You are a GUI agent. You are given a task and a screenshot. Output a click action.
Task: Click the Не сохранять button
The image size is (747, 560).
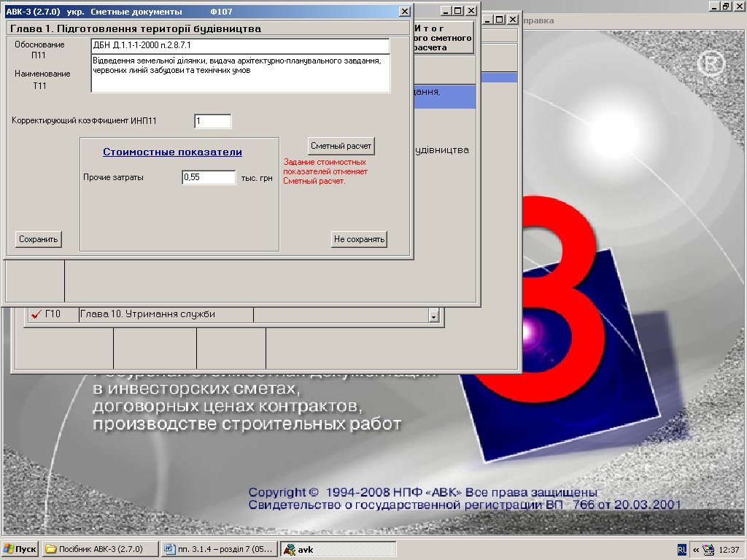[x=359, y=239]
